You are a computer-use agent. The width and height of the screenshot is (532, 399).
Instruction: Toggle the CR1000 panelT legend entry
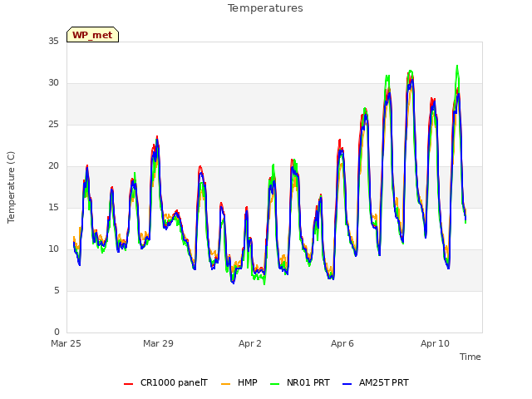(165, 382)
